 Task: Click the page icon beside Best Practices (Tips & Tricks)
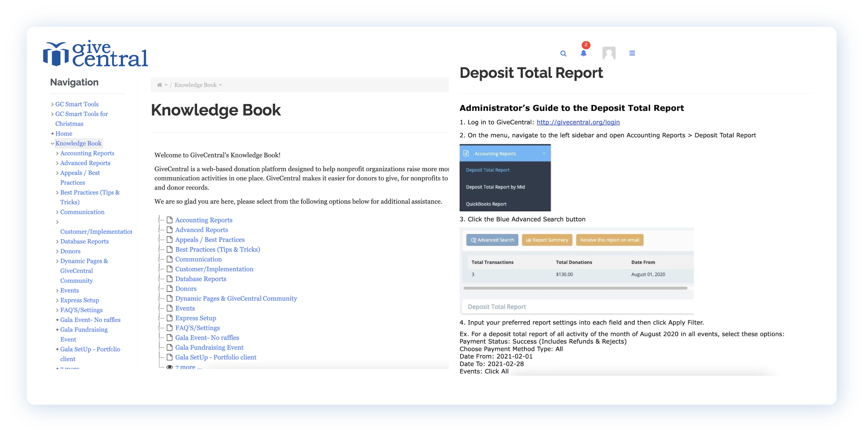pyautogui.click(x=169, y=249)
